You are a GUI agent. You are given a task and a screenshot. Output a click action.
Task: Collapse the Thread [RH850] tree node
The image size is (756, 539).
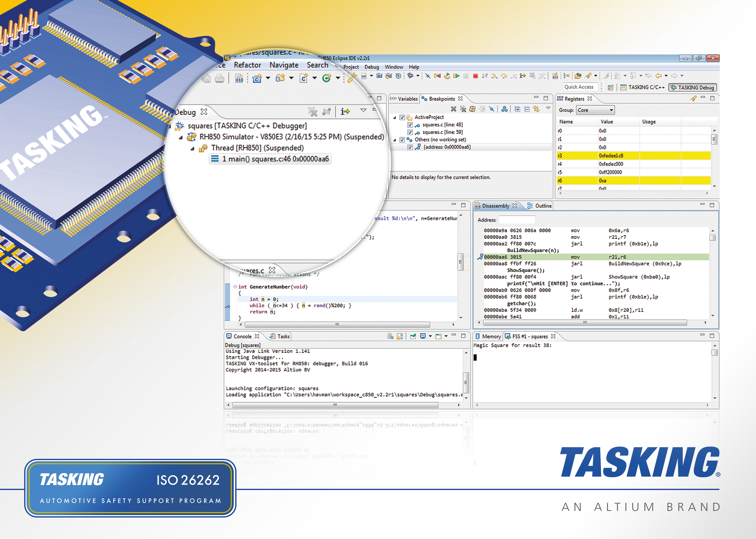pos(192,149)
